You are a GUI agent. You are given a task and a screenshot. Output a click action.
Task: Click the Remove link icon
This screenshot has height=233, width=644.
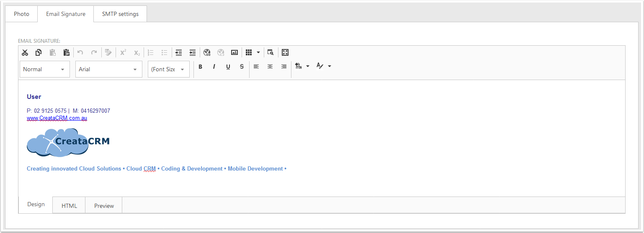point(221,52)
